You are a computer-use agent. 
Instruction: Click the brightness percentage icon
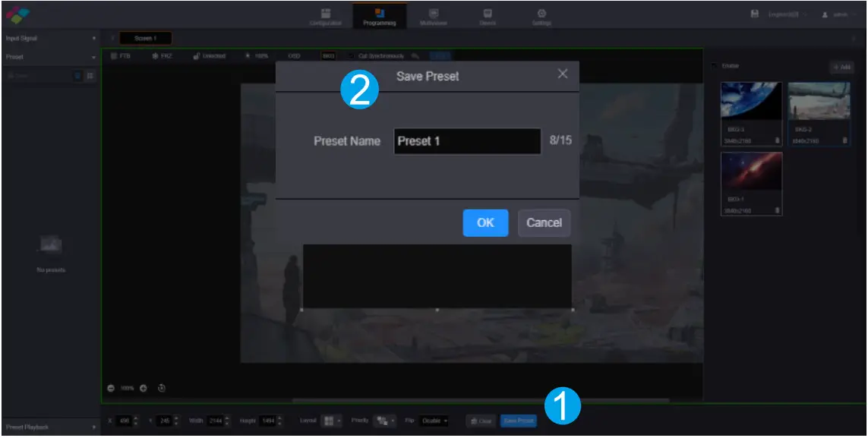[248, 56]
